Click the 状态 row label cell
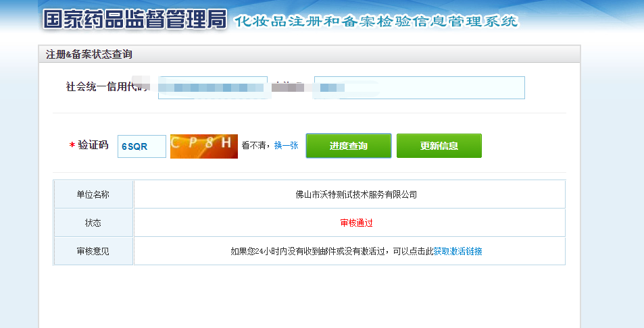The height and width of the screenshot is (328, 644). [x=93, y=223]
